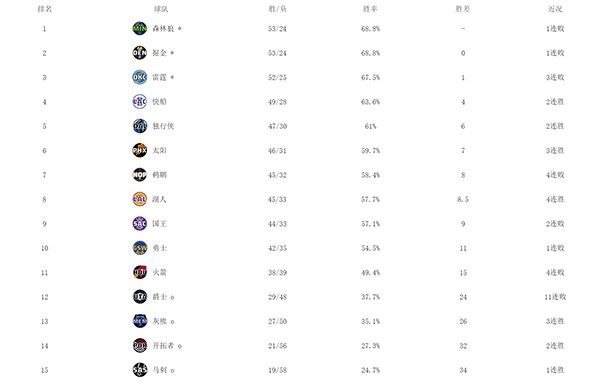
Task: Click the 近况 column header
Action: coord(555,9)
